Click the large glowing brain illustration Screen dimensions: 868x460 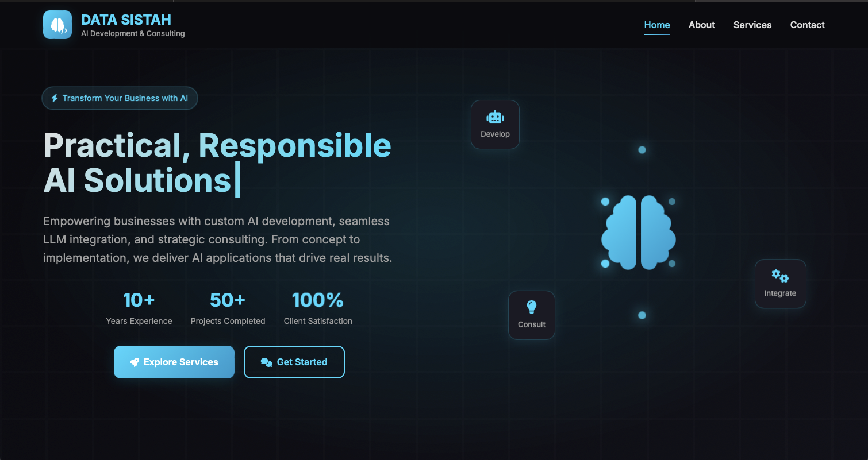(638, 233)
